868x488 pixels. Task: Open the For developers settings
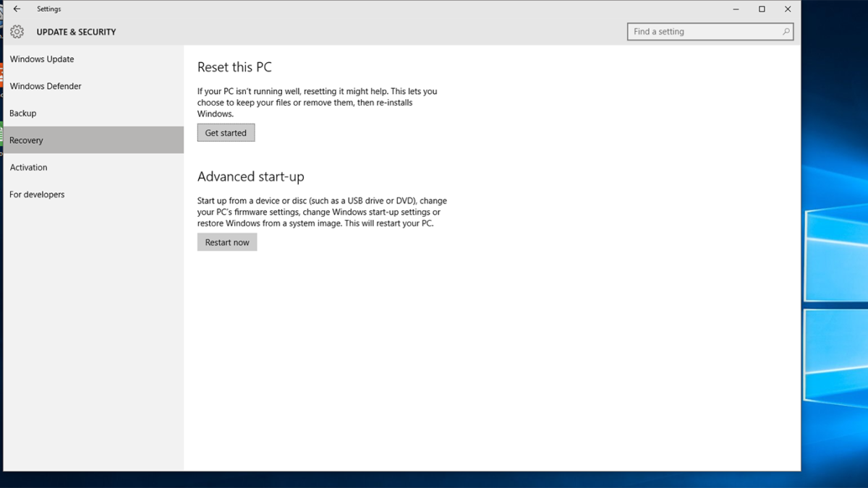click(37, 194)
